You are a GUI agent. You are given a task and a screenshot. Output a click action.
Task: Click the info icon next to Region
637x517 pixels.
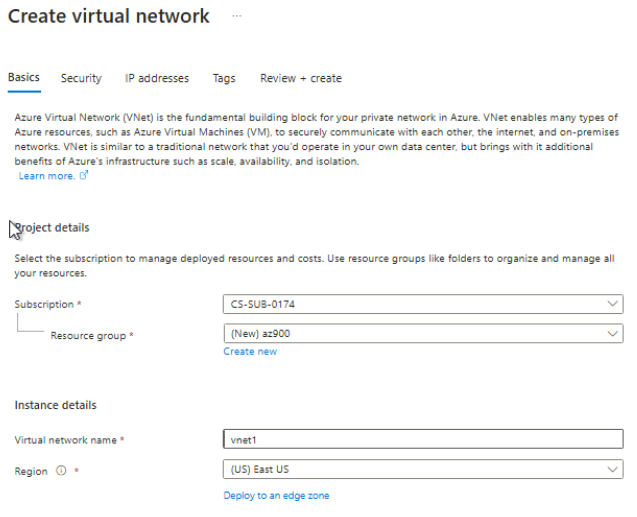point(60,471)
